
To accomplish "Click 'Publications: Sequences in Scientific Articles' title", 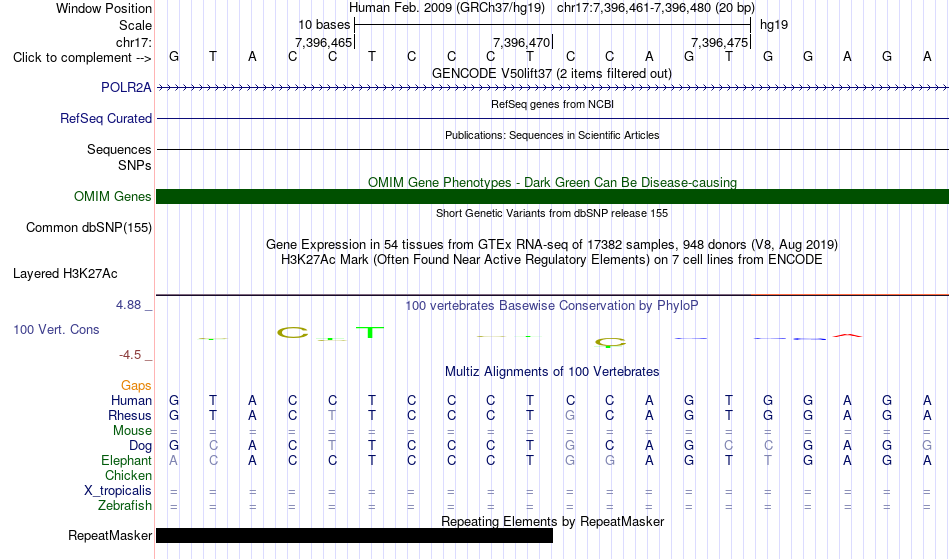I will click(552, 135).
